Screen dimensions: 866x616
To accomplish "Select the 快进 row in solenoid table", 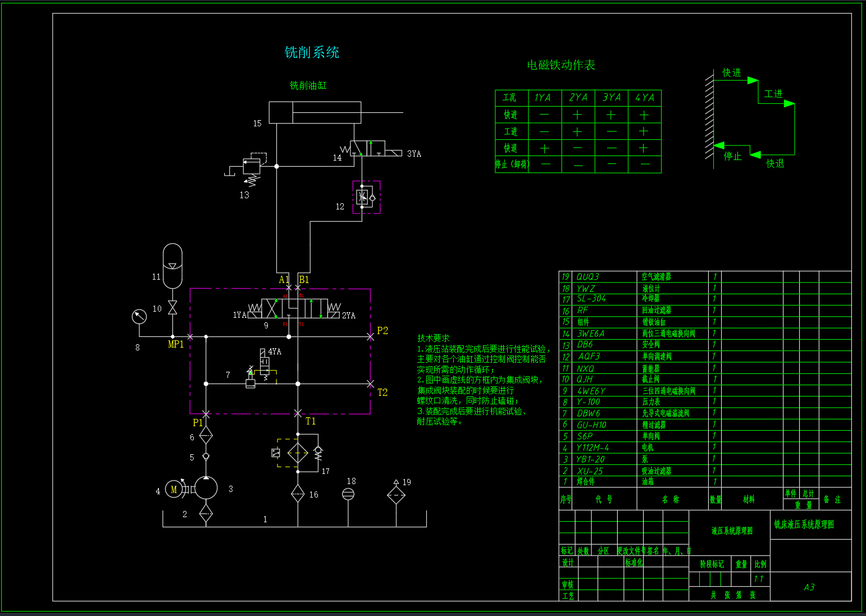I will tap(510, 114).
